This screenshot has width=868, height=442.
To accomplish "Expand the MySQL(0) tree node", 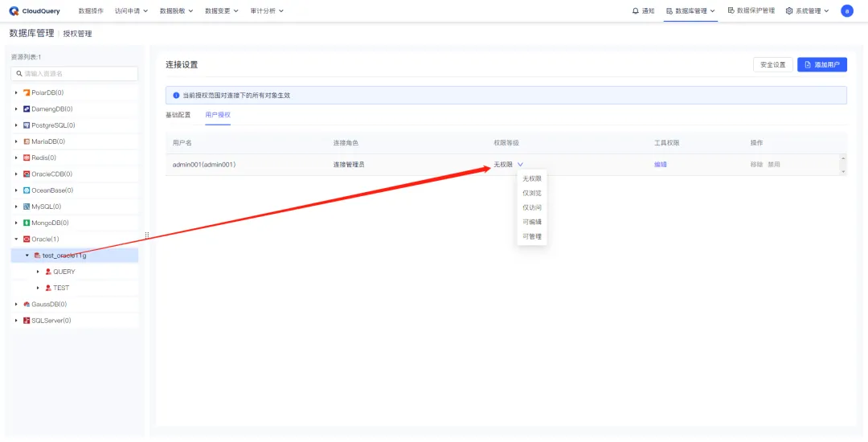I will click(x=16, y=207).
